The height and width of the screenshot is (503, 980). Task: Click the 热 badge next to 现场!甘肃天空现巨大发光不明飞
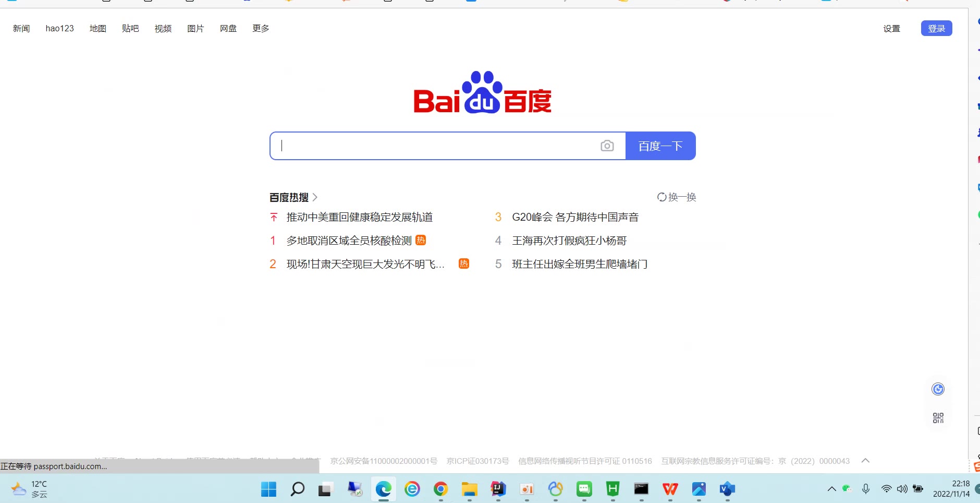[x=463, y=264]
